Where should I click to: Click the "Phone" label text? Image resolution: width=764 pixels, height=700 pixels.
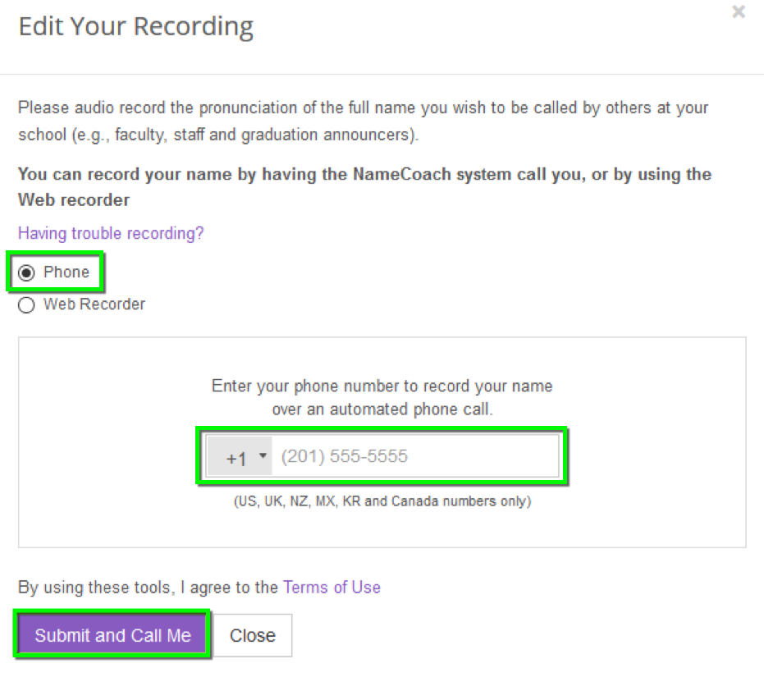(x=66, y=272)
